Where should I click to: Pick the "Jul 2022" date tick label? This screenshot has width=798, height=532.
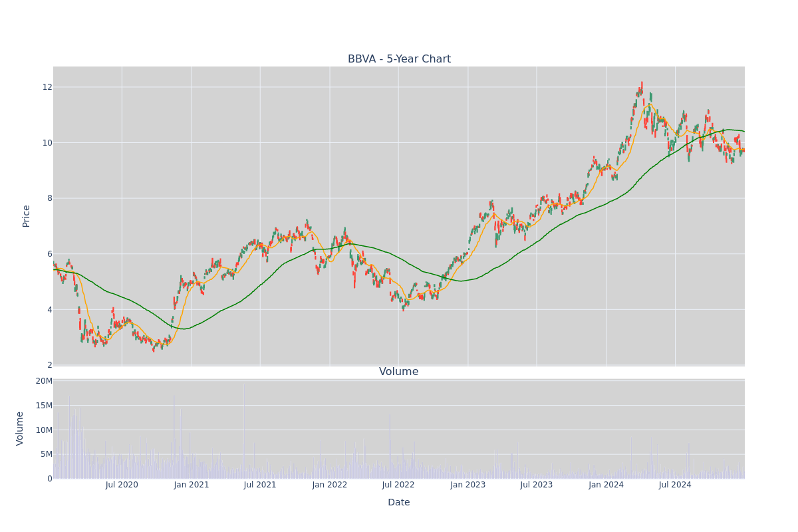click(398, 485)
